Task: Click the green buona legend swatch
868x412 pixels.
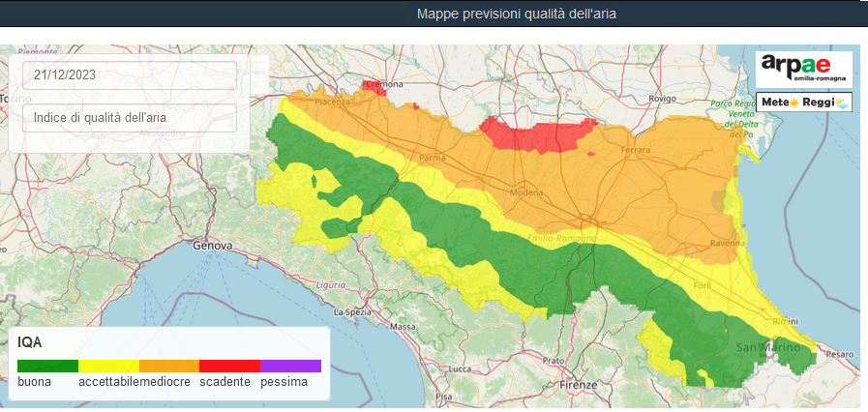Action: (47, 366)
